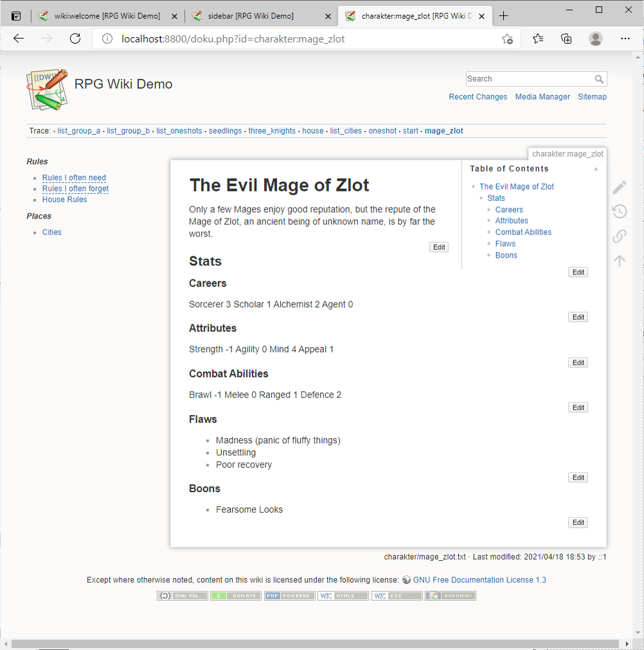The image size is (644, 650).
Task: Click the edit page pencil icon
Action: 619,188
